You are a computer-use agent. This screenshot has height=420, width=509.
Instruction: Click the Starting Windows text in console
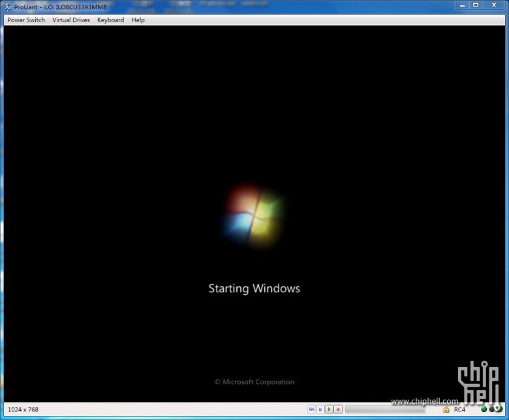254,288
